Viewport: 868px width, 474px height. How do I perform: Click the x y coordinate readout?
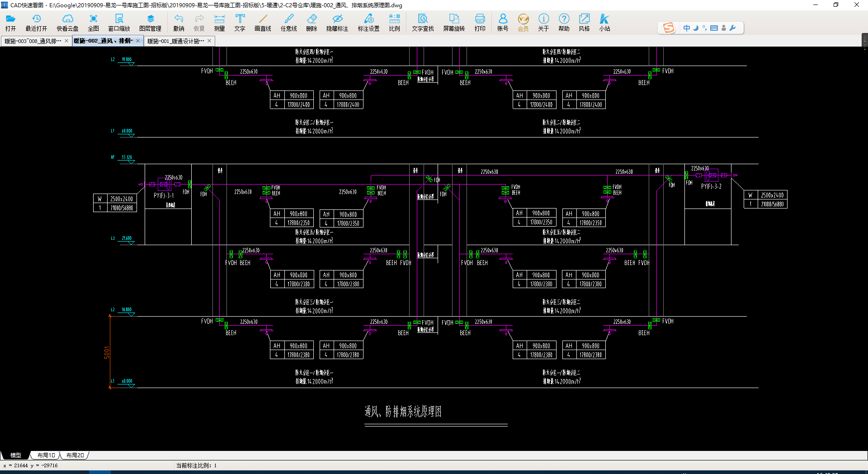click(30, 465)
